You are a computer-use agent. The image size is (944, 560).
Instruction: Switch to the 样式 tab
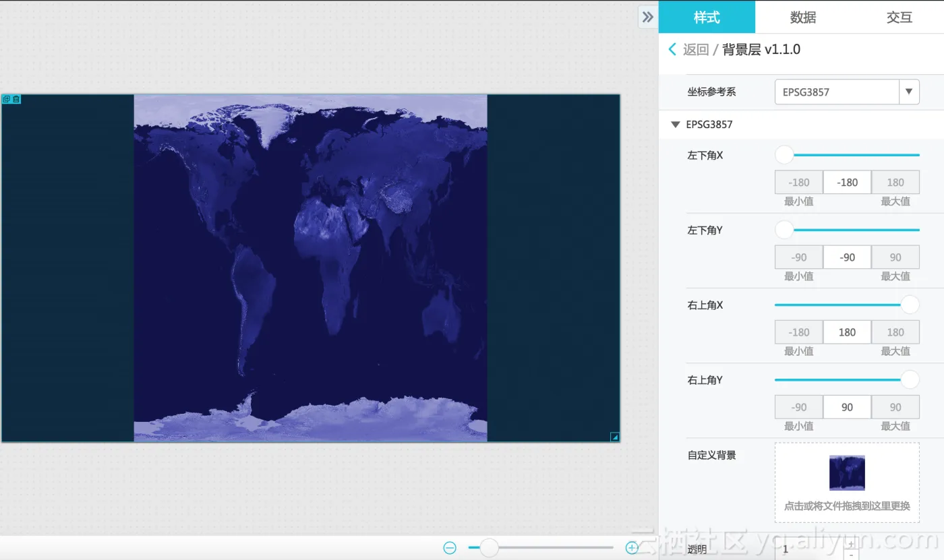[707, 17]
